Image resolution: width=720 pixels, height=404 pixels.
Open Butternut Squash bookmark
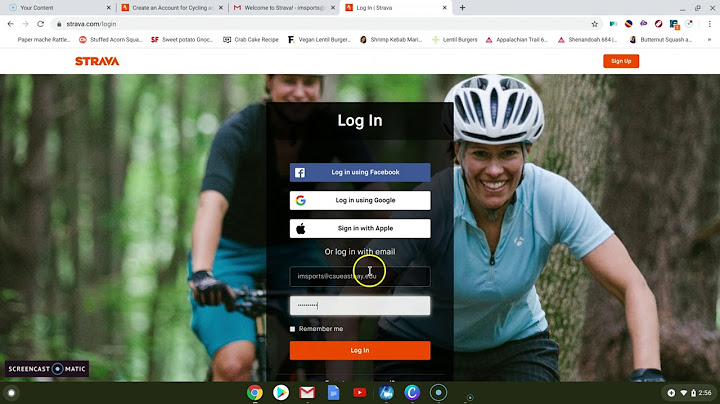point(661,40)
